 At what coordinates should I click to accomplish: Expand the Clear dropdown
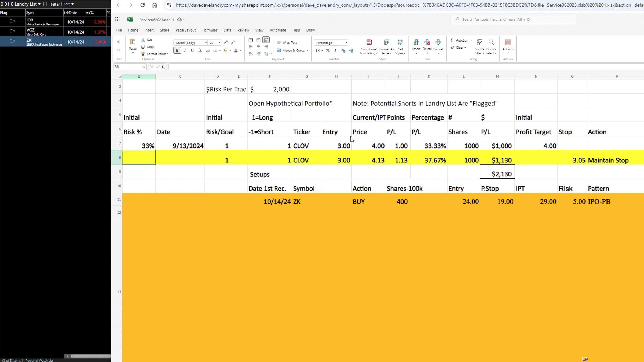click(x=465, y=47)
